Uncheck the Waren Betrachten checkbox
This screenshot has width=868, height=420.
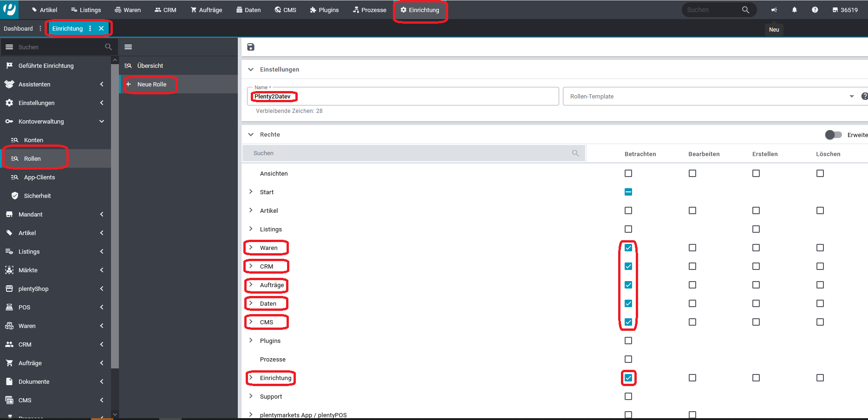[x=628, y=248]
